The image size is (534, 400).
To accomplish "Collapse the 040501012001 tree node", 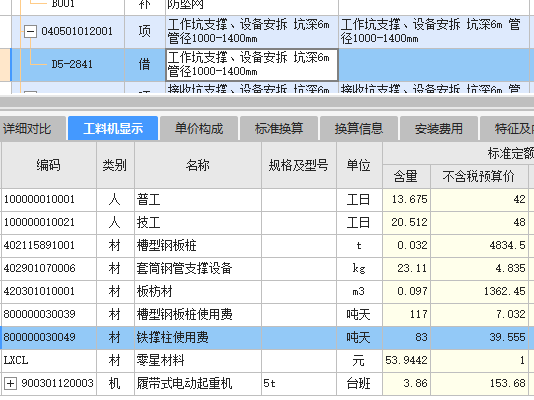I will tap(30, 32).
